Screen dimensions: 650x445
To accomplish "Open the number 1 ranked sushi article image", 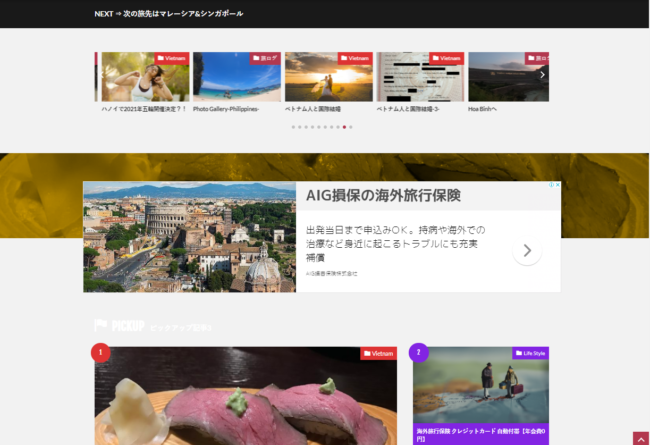I will click(245, 400).
